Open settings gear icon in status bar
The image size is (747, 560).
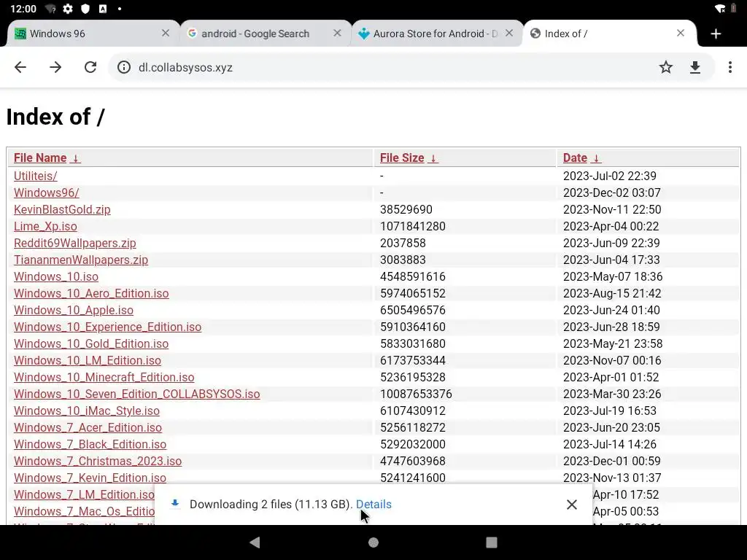pyautogui.click(x=68, y=9)
